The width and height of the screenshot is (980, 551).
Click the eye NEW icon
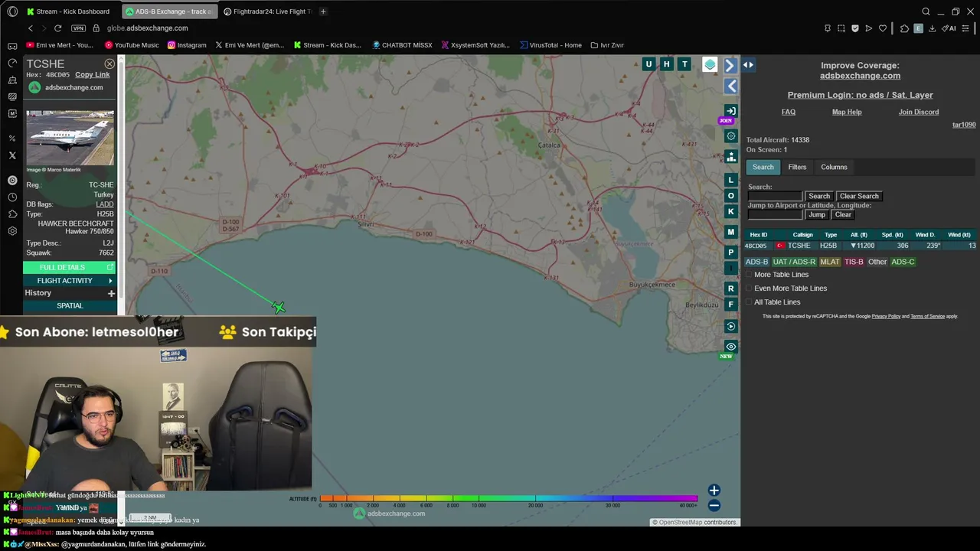click(x=730, y=347)
